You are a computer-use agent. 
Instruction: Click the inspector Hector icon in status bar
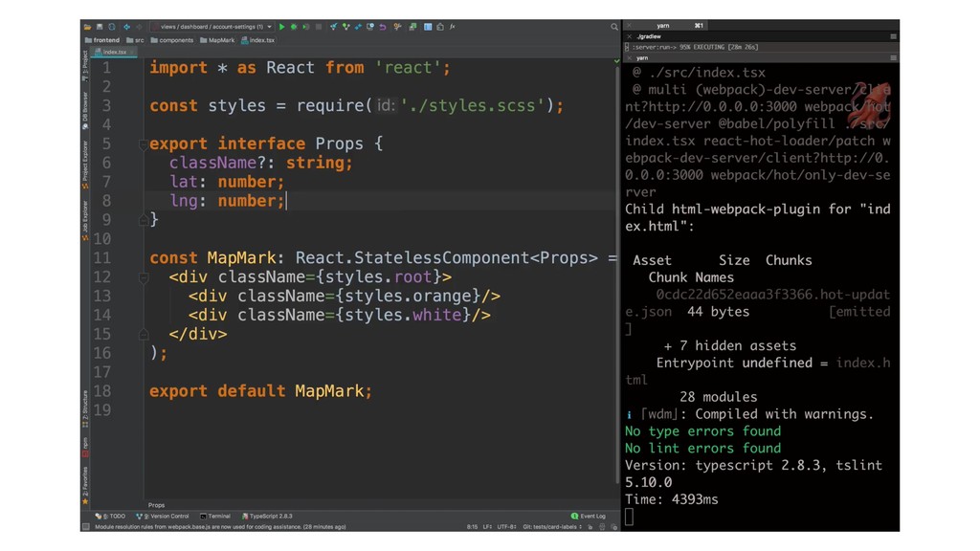pos(603,527)
